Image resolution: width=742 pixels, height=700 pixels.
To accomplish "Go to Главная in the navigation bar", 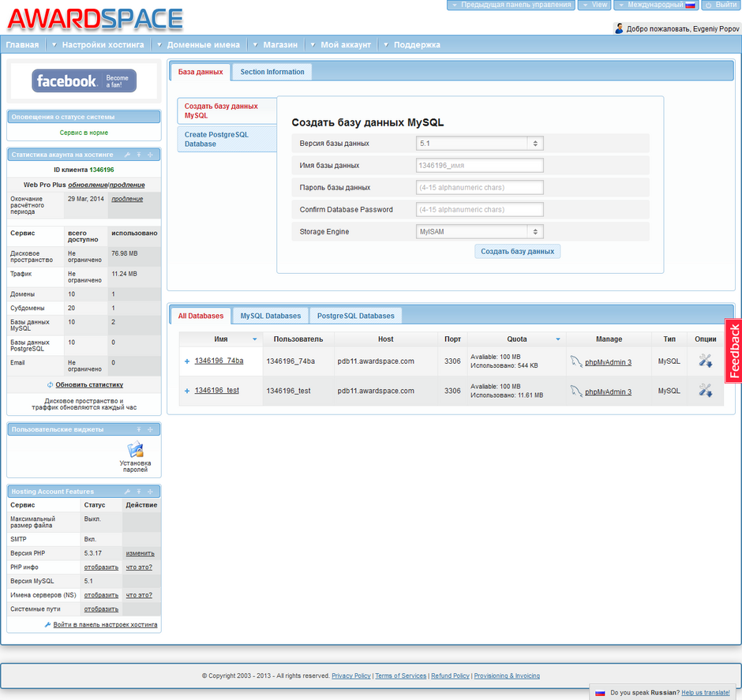I will click(22, 45).
